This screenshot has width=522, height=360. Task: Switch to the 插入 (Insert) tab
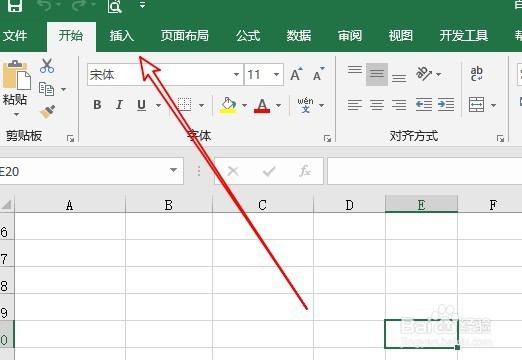coord(122,36)
